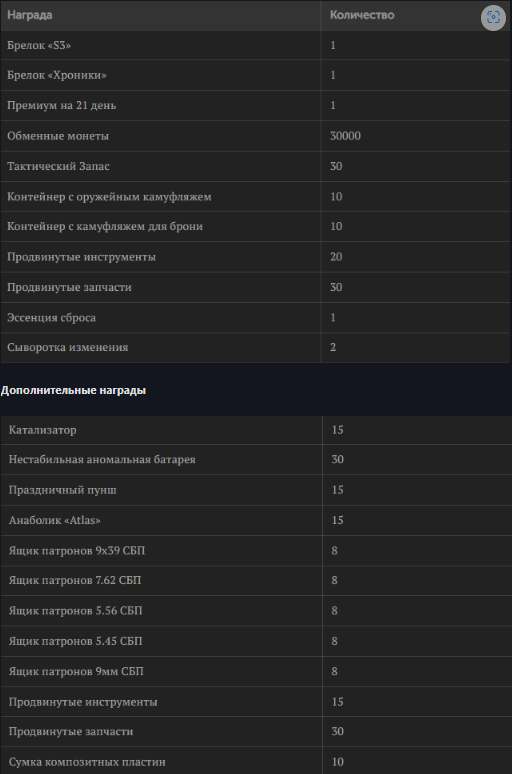Click the Дополнительные награды heading
Screen dimensions: 512x774
pos(73,390)
